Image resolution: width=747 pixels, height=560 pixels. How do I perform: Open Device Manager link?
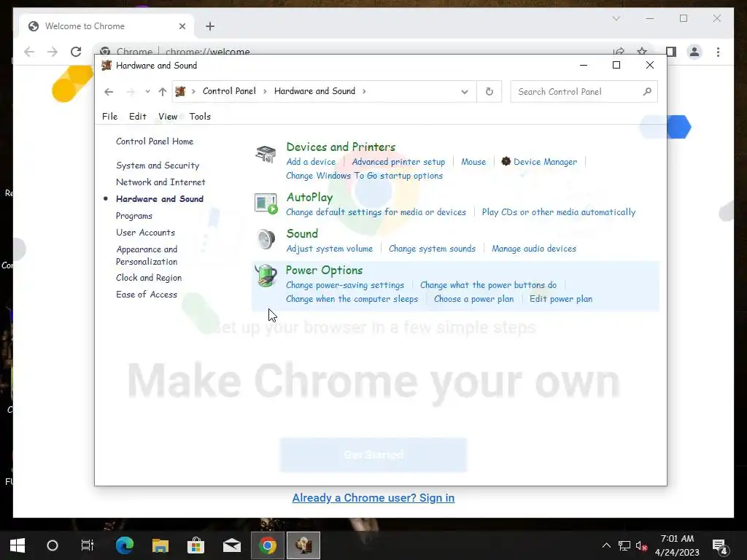pos(545,162)
